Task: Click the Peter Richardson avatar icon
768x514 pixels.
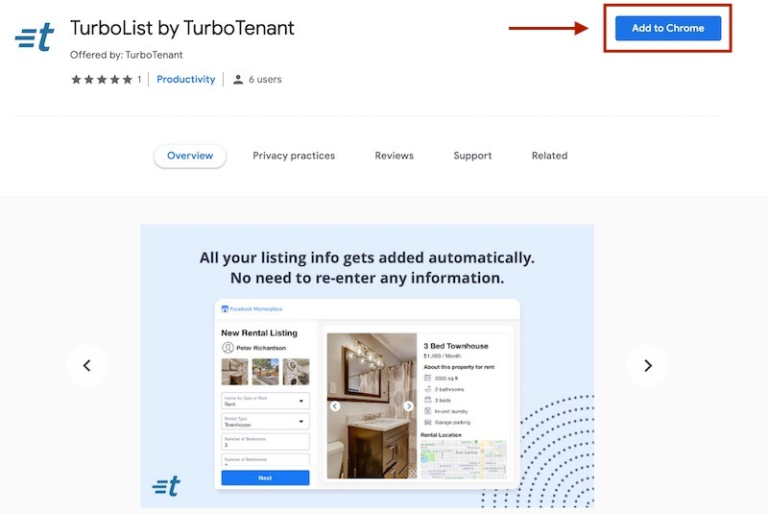Action: [228, 348]
